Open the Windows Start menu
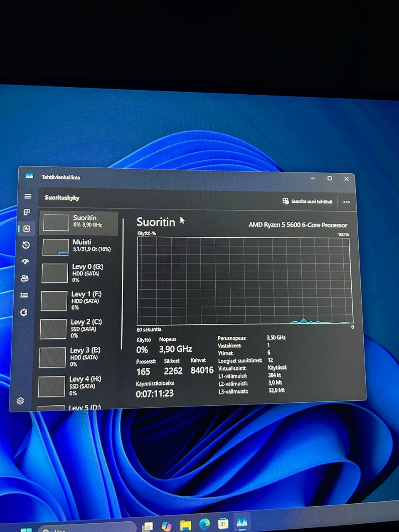The height and width of the screenshot is (532, 399). (26, 530)
